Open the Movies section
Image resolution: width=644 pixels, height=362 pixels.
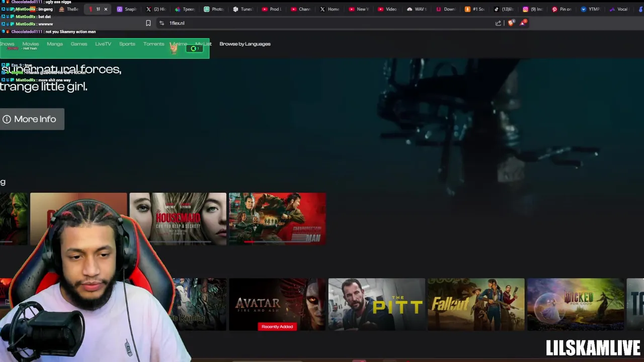30,44
